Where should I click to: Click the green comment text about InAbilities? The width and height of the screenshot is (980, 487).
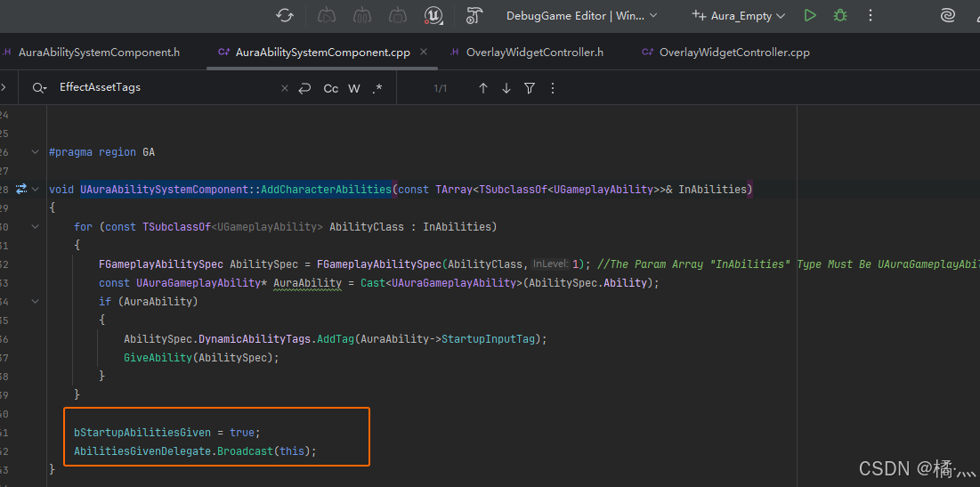coord(788,264)
